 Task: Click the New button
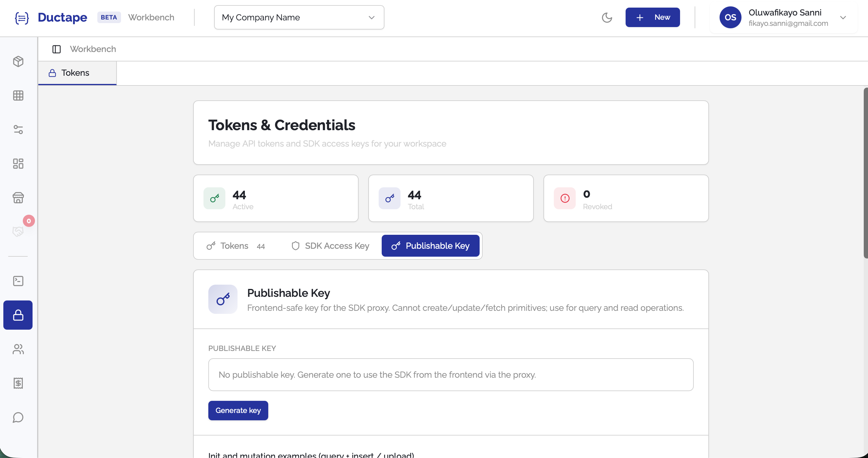point(652,17)
